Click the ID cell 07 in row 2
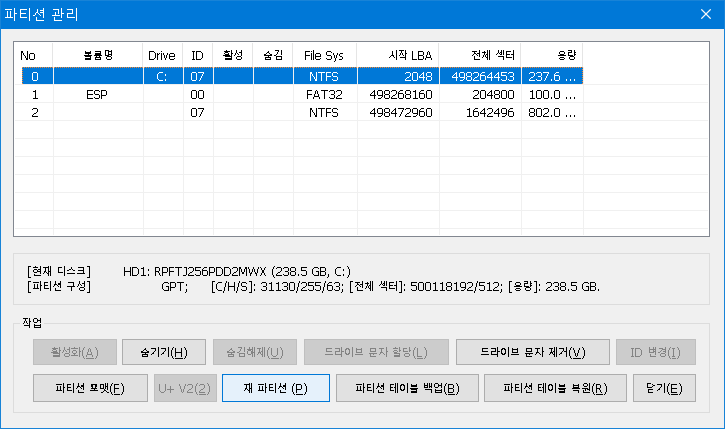This screenshot has width=725, height=429. (197, 112)
